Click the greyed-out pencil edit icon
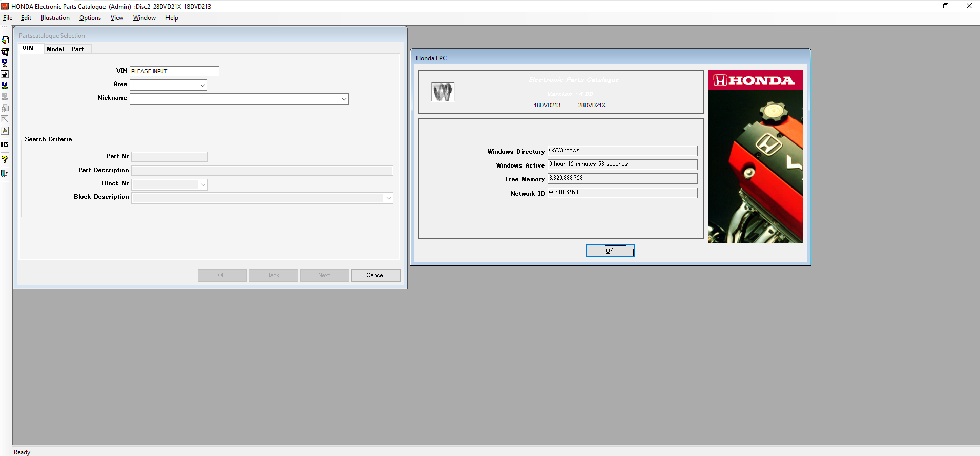980x456 pixels. [5, 119]
